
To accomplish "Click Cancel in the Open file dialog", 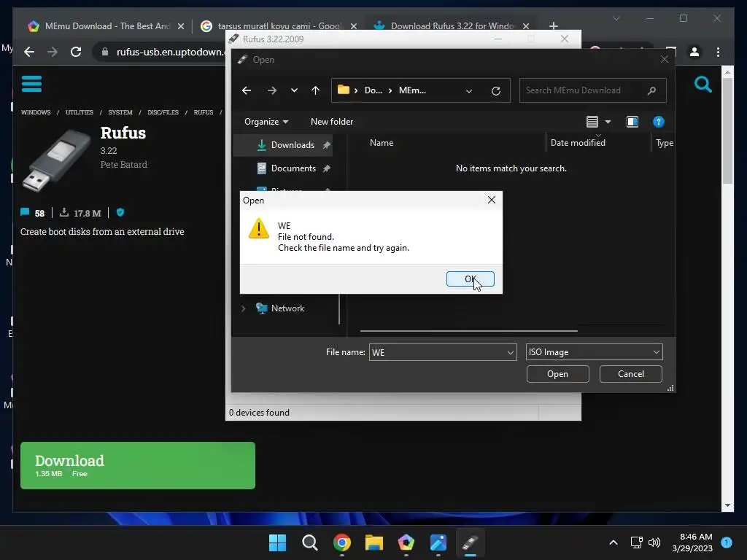I will point(631,374).
